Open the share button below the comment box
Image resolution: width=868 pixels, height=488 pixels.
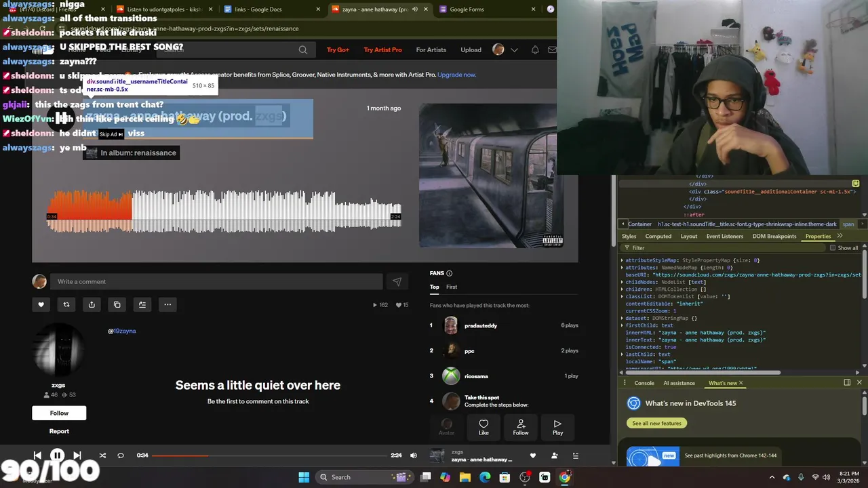(92, 304)
